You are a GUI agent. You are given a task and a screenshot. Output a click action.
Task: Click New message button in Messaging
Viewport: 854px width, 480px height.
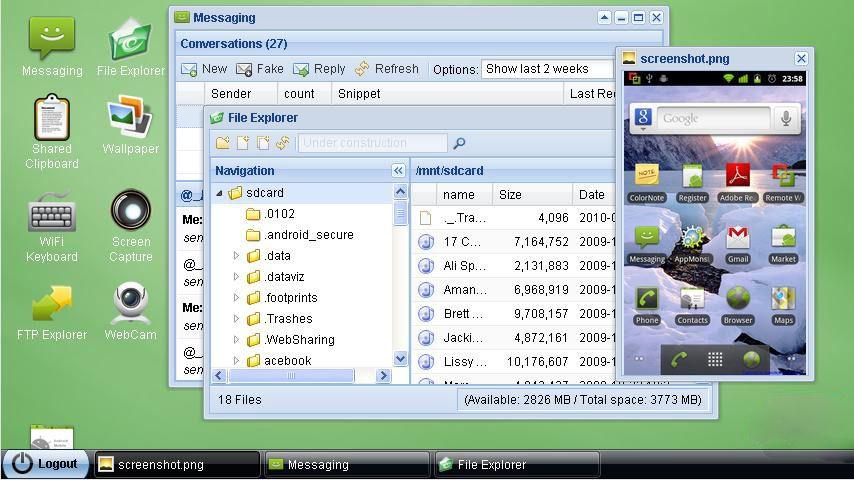tap(204, 69)
